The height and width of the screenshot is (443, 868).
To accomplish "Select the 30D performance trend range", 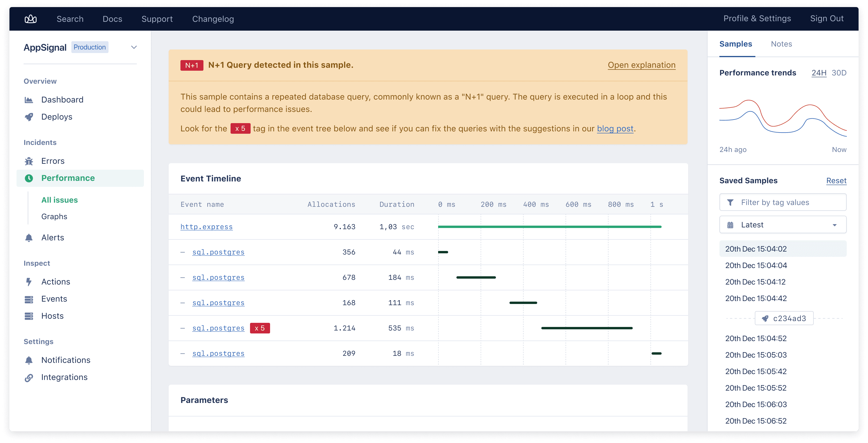I will (839, 73).
